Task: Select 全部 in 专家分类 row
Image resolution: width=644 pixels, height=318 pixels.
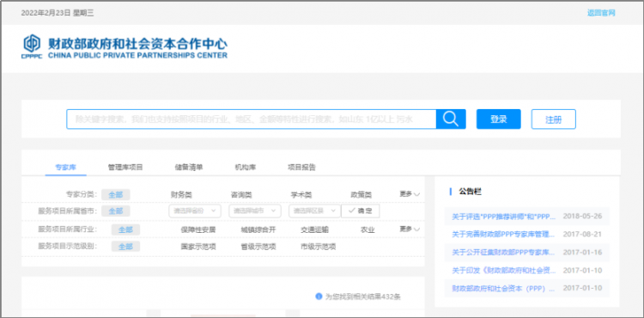Action: [116, 195]
